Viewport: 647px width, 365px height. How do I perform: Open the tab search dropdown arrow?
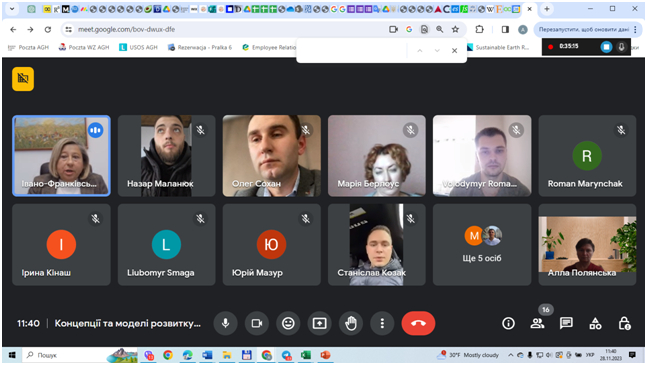pos(12,9)
